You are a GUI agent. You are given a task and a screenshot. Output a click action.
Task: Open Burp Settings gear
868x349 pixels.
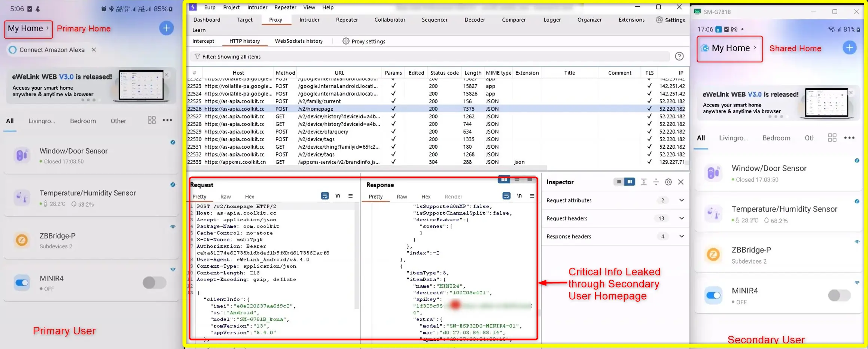point(659,20)
